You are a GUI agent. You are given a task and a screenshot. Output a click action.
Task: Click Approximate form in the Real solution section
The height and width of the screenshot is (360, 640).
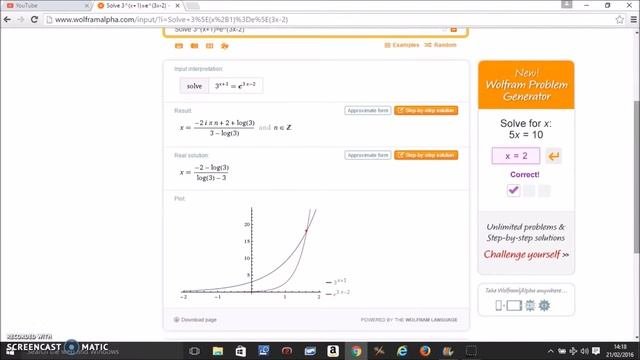(x=368, y=155)
